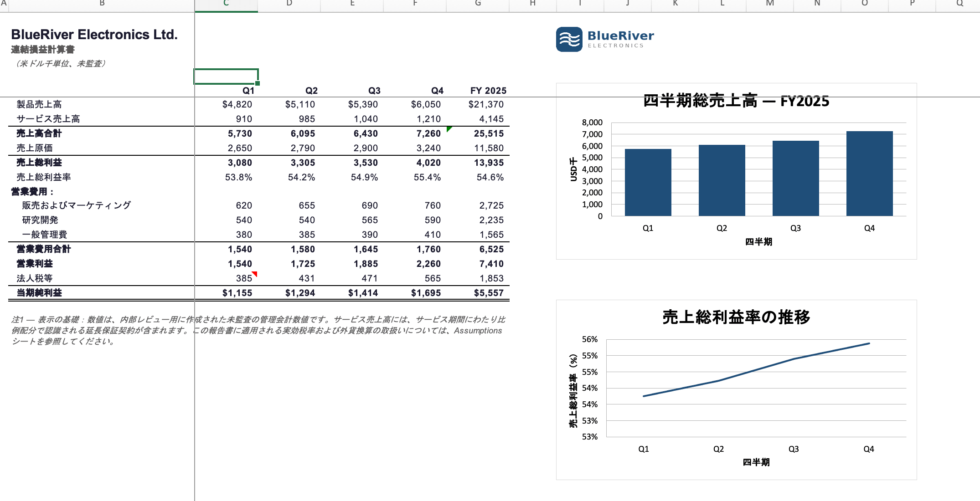Click the 営業費用合計 row label
Viewport: 980px width, 501px height.
tap(44, 249)
